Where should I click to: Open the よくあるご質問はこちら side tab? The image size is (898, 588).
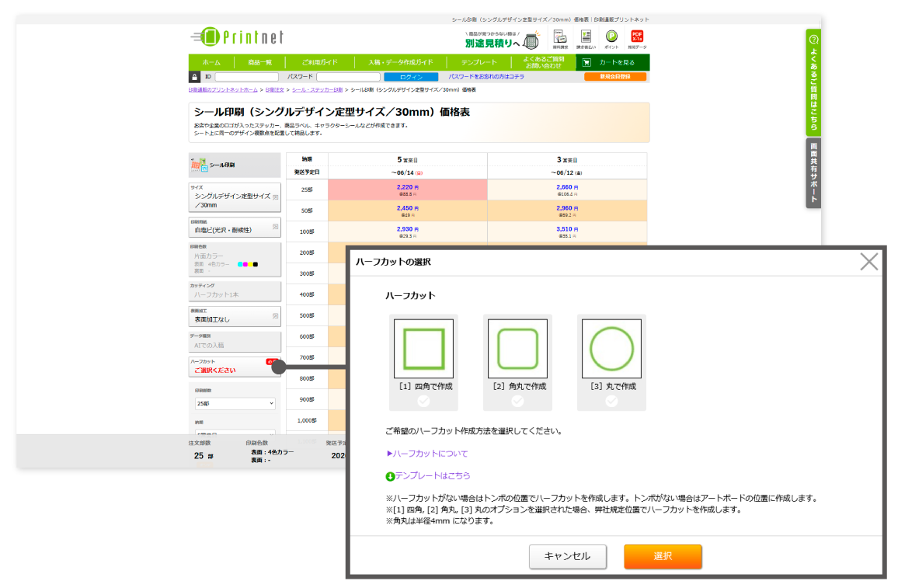(813, 82)
